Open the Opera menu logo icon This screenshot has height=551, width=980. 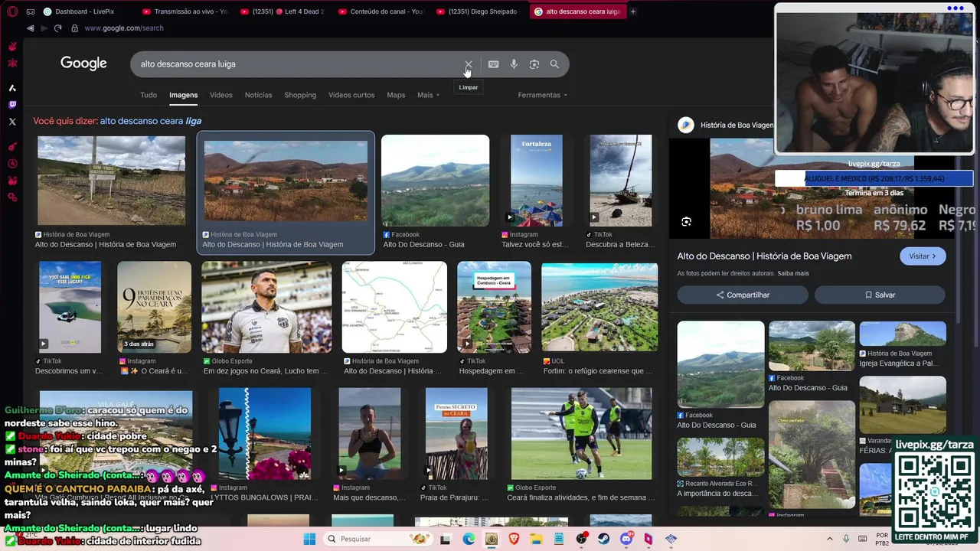[12, 11]
